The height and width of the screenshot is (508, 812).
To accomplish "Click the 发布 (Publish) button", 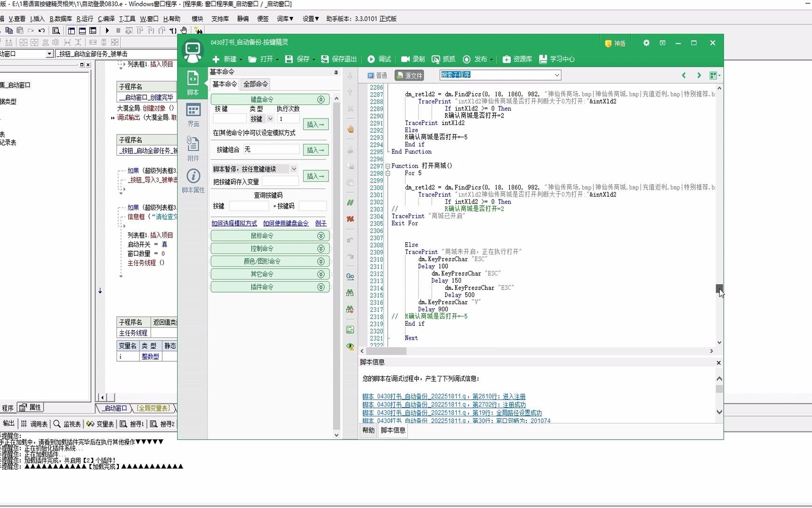I will coord(476,59).
